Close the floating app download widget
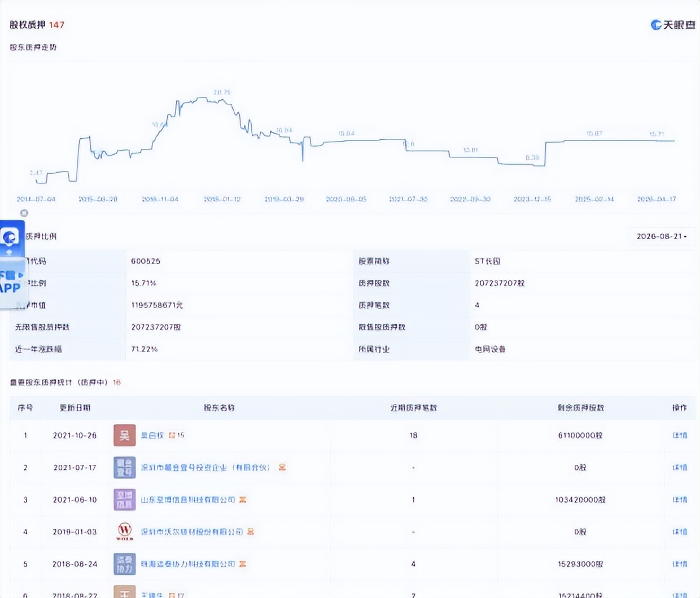Image resolution: width=700 pixels, height=598 pixels. point(24,213)
